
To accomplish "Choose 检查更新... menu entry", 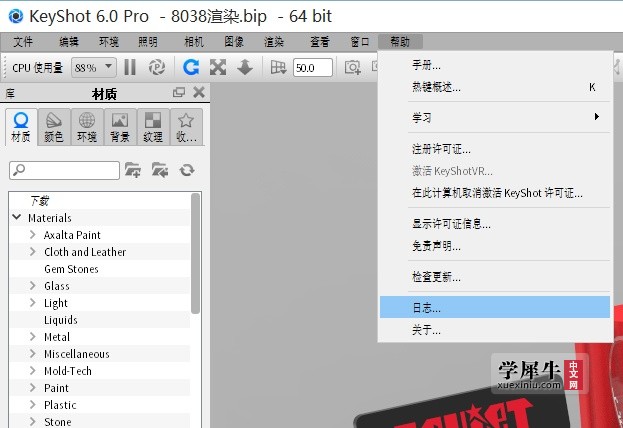I will (495, 277).
